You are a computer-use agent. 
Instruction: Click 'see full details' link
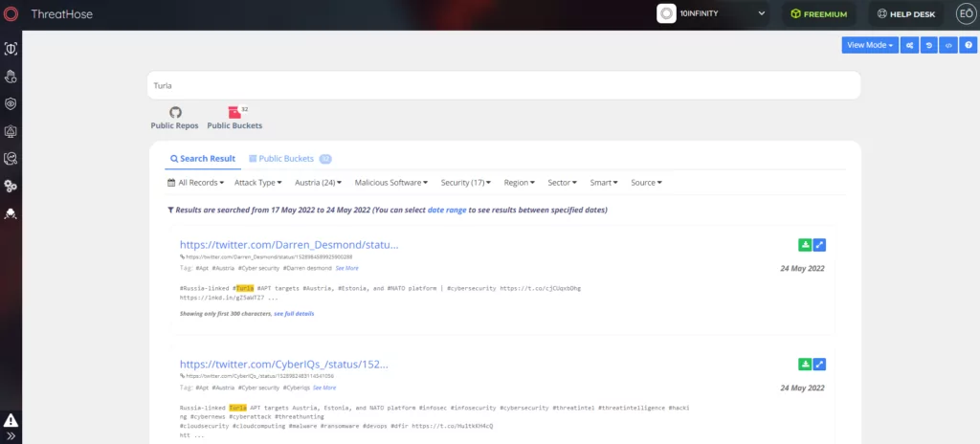pos(294,313)
